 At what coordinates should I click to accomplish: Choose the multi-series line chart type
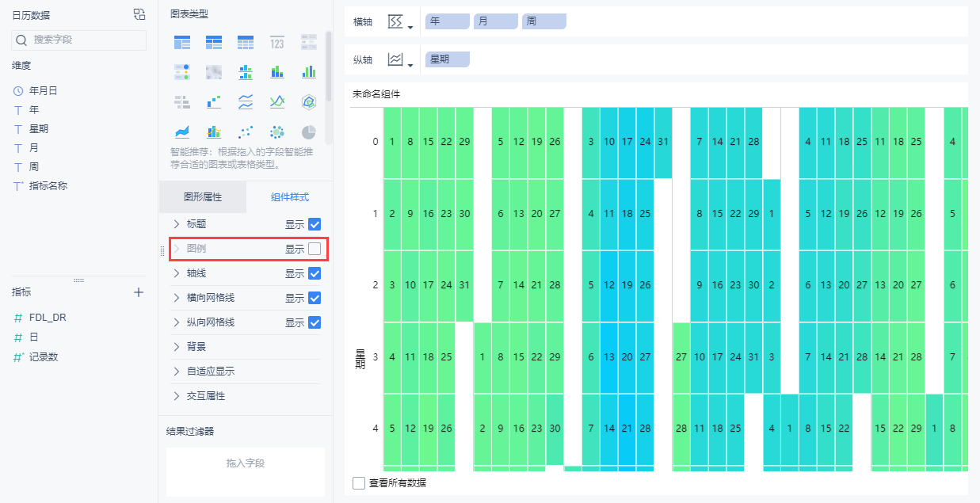[x=277, y=101]
